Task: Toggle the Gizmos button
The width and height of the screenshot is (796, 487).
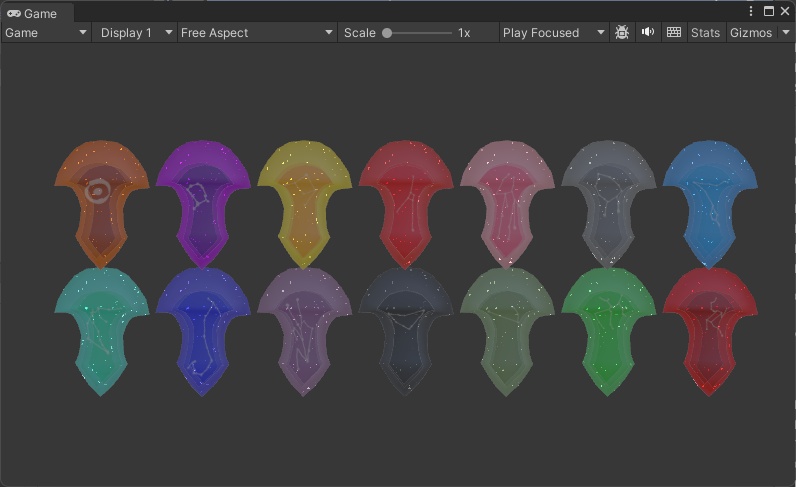Action: coord(751,33)
